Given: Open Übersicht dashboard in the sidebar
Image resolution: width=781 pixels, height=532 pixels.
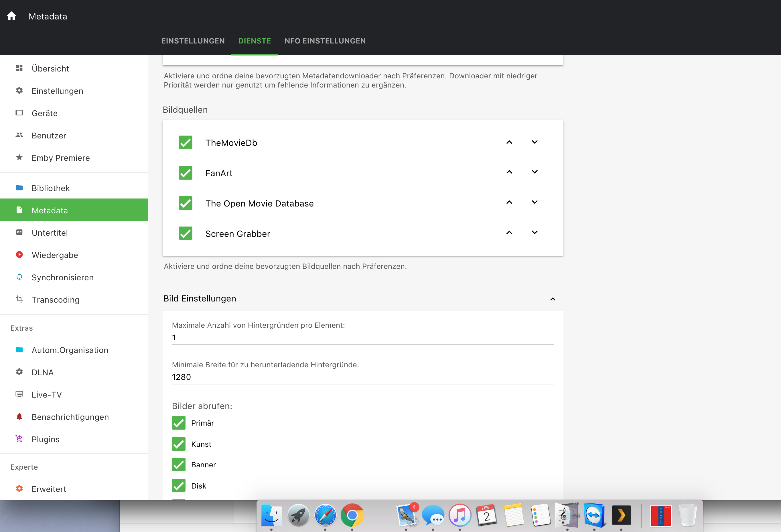Looking at the screenshot, I should (74, 68).
